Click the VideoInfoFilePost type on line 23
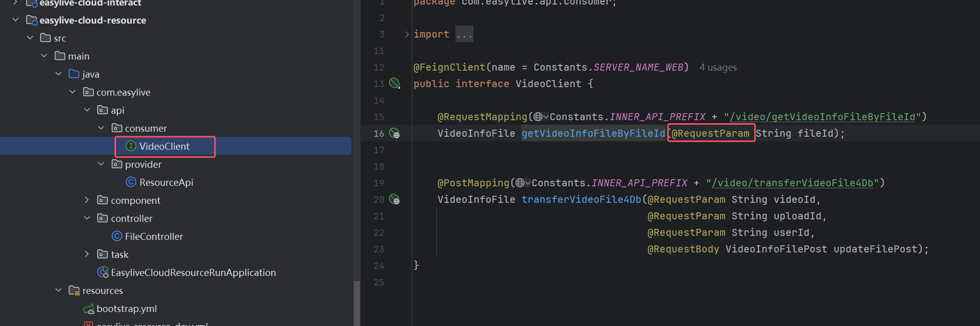This screenshot has height=326, width=980. click(776, 249)
